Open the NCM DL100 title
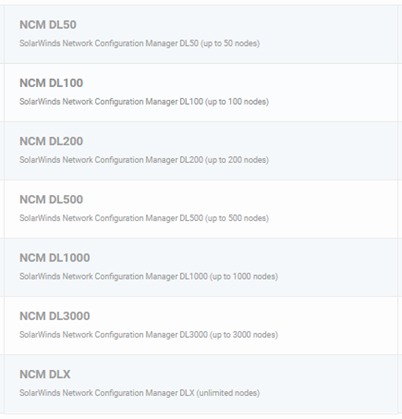Viewport: 402px width, 419px height. tap(51, 83)
